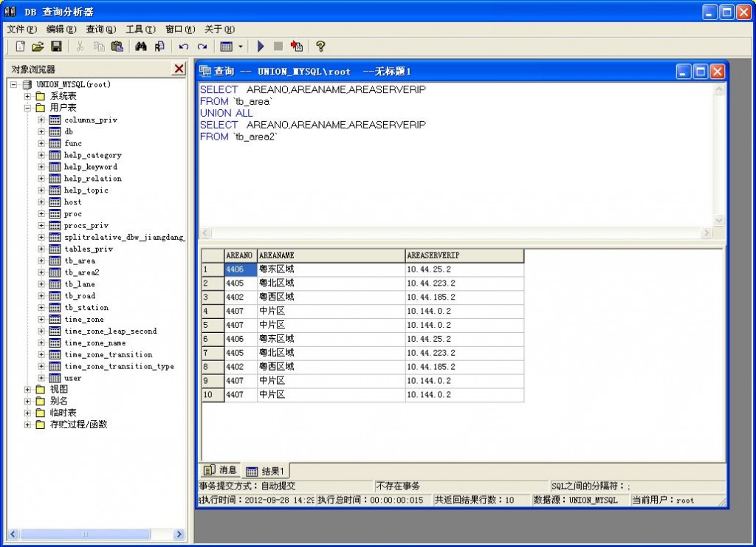Switch to the 消息 tab

pyautogui.click(x=221, y=470)
